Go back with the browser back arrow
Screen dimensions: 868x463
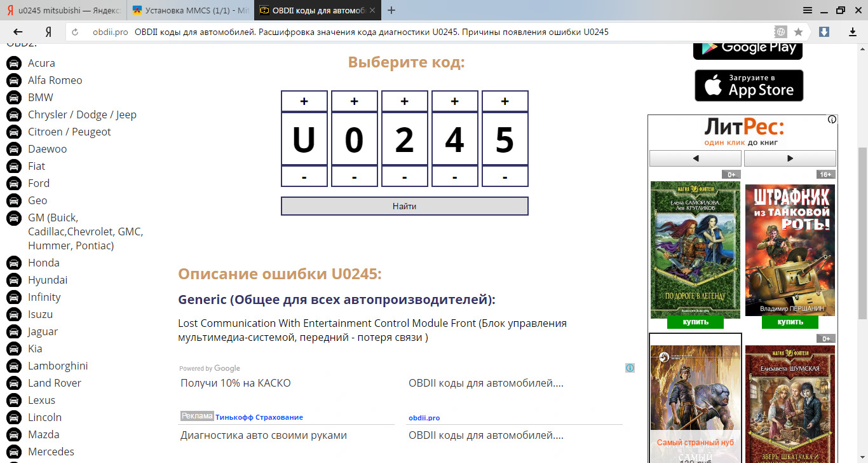[18, 32]
